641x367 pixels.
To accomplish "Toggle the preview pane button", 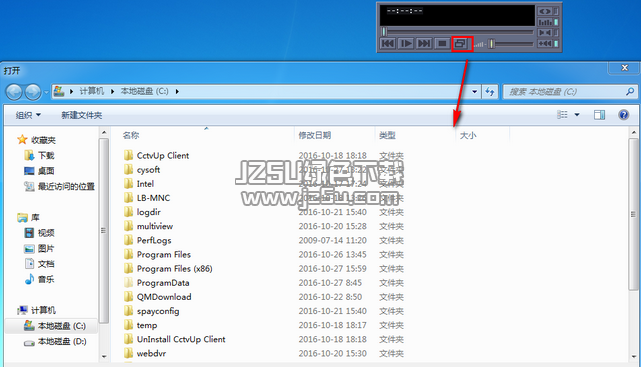I will click(x=599, y=115).
